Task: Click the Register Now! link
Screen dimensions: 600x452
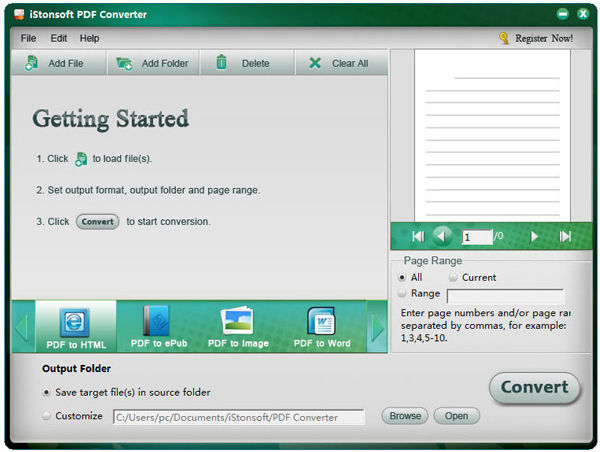Action: coord(544,38)
